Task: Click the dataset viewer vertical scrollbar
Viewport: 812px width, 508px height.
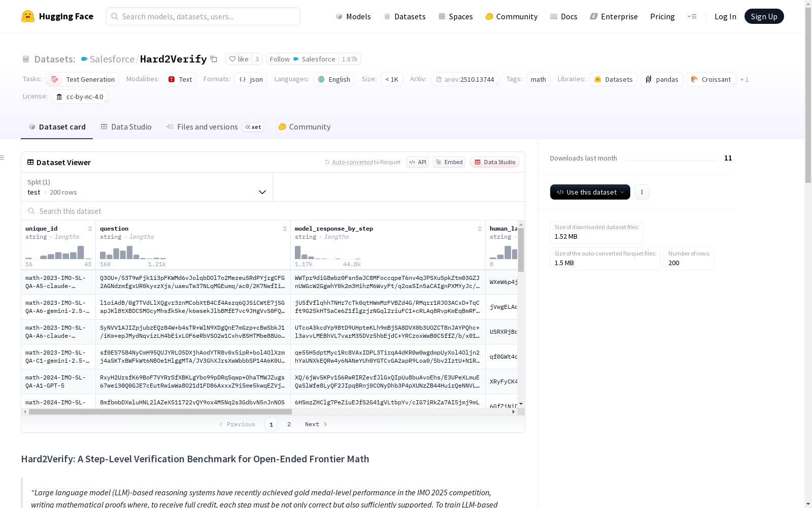Action: pyautogui.click(x=521, y=249)
